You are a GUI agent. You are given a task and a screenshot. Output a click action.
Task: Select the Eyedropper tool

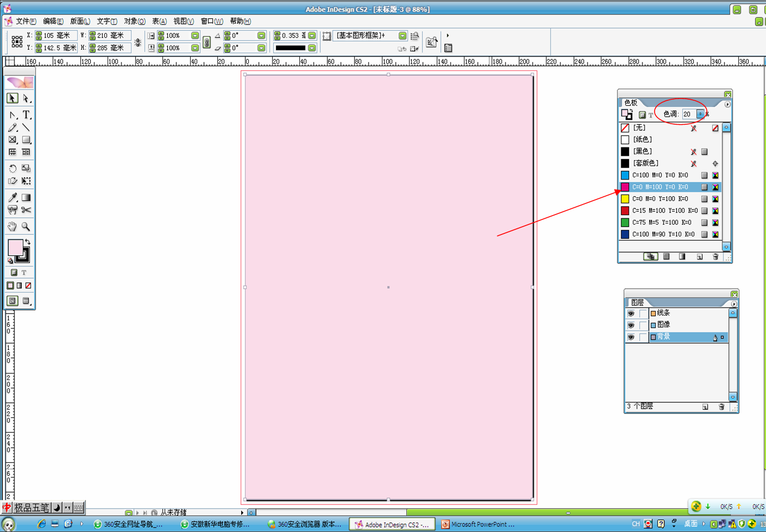(x=12, y=198)
